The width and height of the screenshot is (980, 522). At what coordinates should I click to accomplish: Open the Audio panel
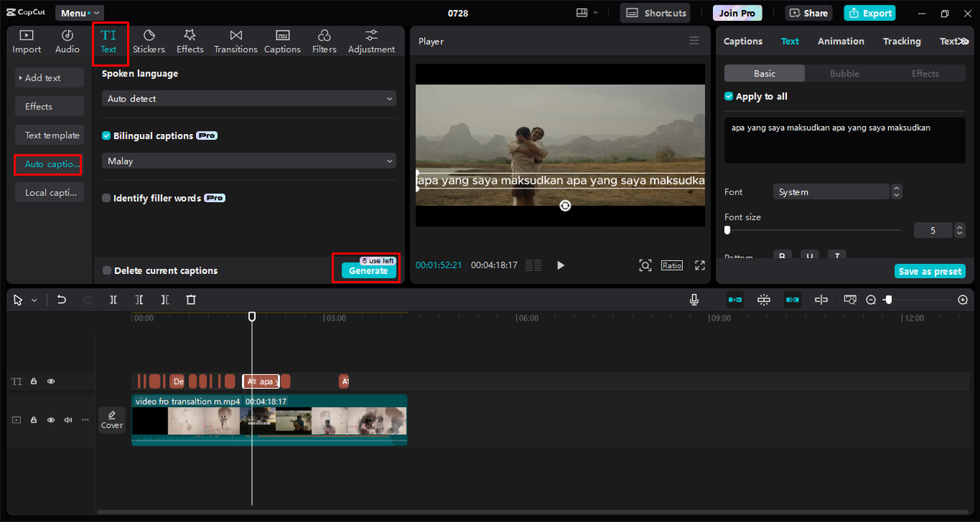point(67,41)
